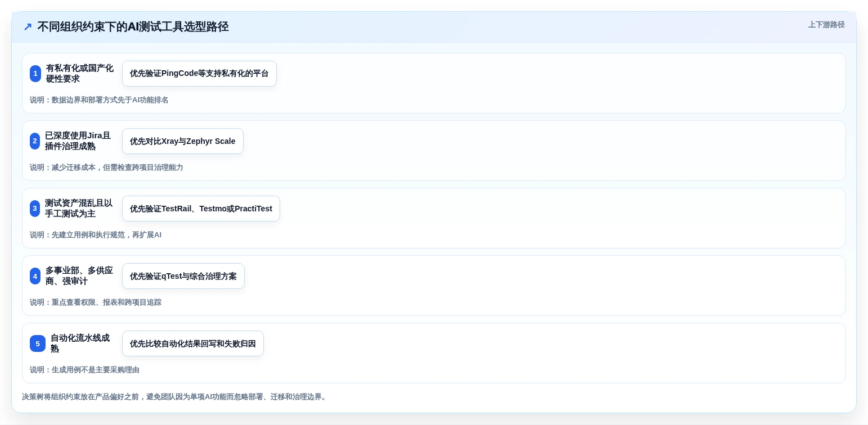The height and width of the screenshot is (425, 868).
Task: Click the number 1 step badge
Action: [x=35, y=74]
